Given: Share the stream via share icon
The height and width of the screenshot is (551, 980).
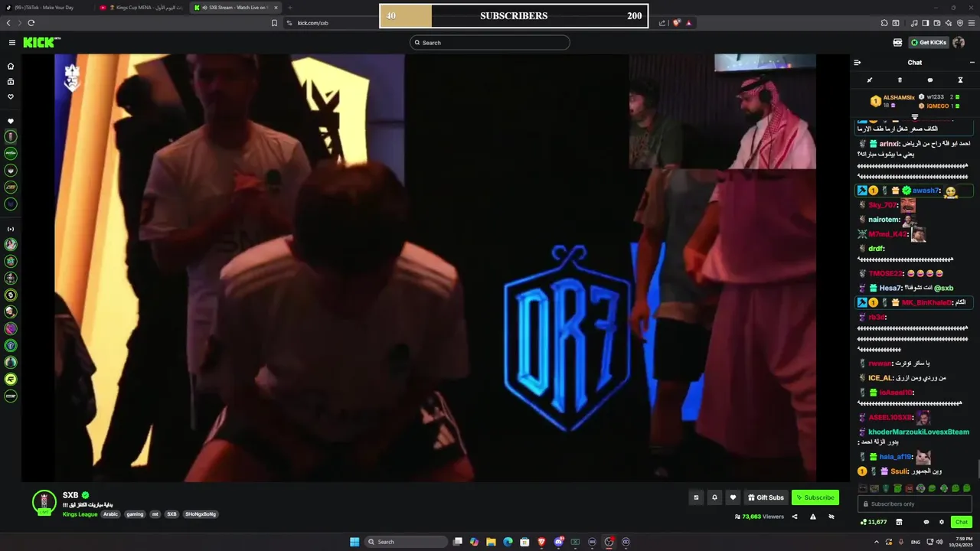Looking at the screenshot, I should (x=794, y=517).
